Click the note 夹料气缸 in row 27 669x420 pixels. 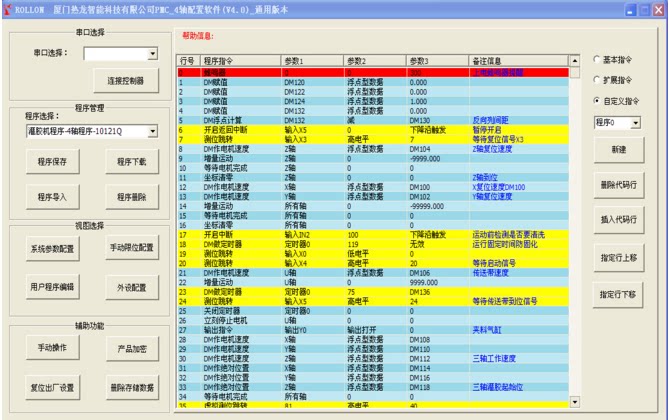(487, 330)
